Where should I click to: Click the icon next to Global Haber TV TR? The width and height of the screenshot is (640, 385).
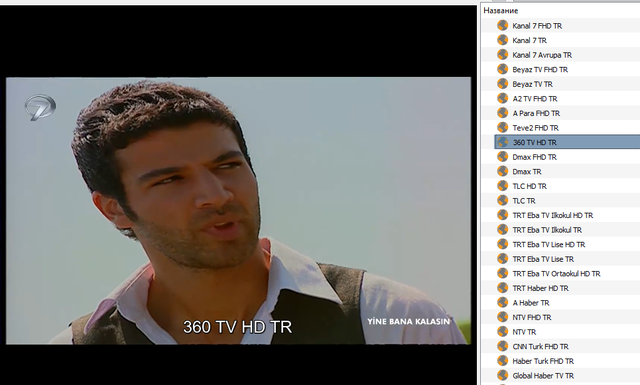pos(502,375)
